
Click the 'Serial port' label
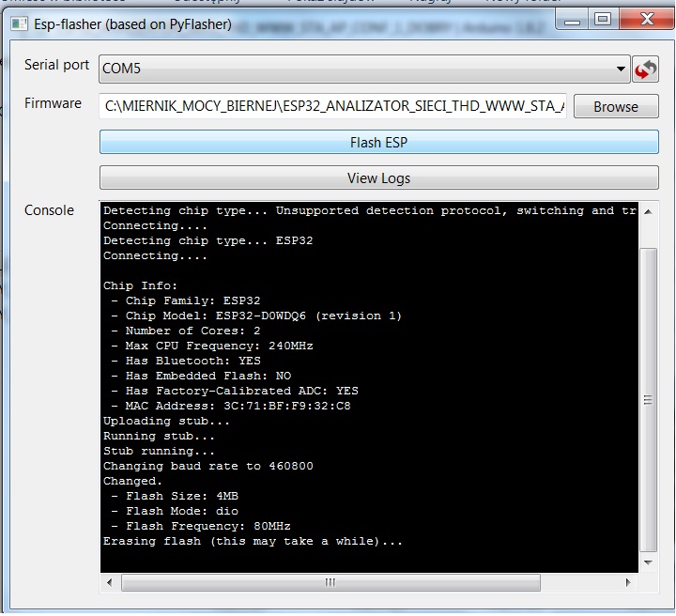tap(56, 65)
